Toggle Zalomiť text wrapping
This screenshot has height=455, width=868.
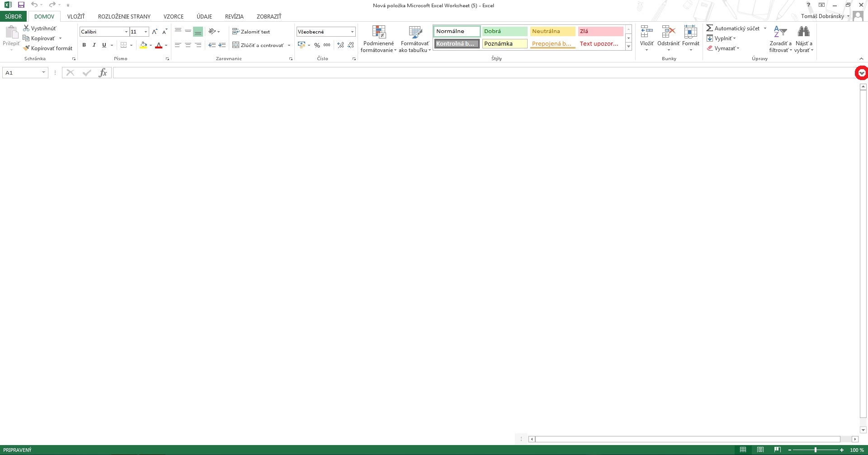pos(251,32)
